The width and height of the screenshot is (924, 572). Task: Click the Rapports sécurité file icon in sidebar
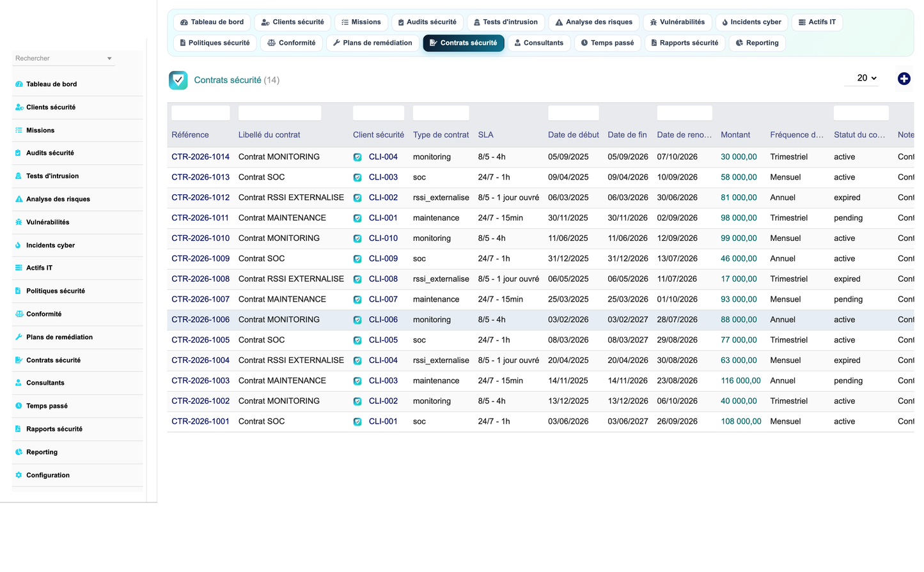click(x=19, y=429)
